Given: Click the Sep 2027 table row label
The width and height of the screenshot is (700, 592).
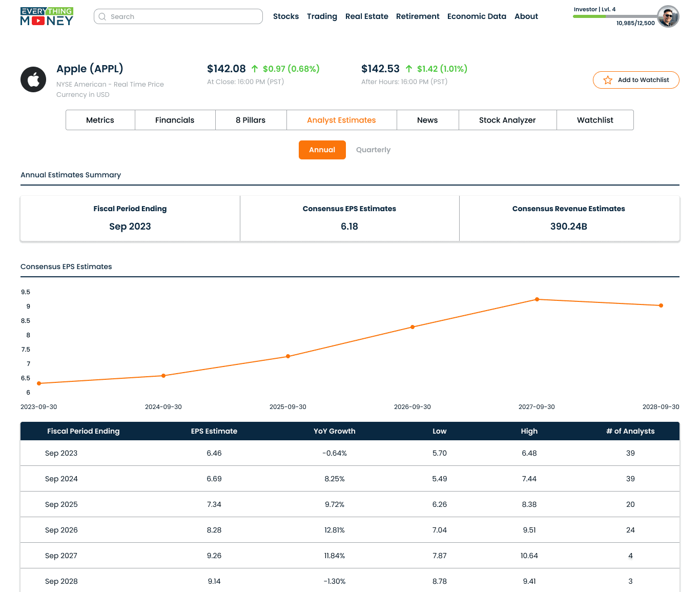Looking at the screenshot, I should pos(61,556).
